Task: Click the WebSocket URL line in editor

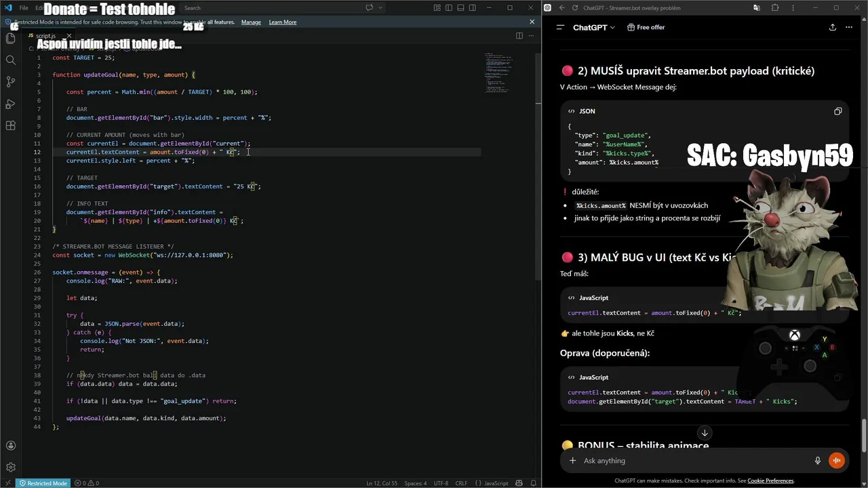Action: pyautogui.click(x=142, y=255)
